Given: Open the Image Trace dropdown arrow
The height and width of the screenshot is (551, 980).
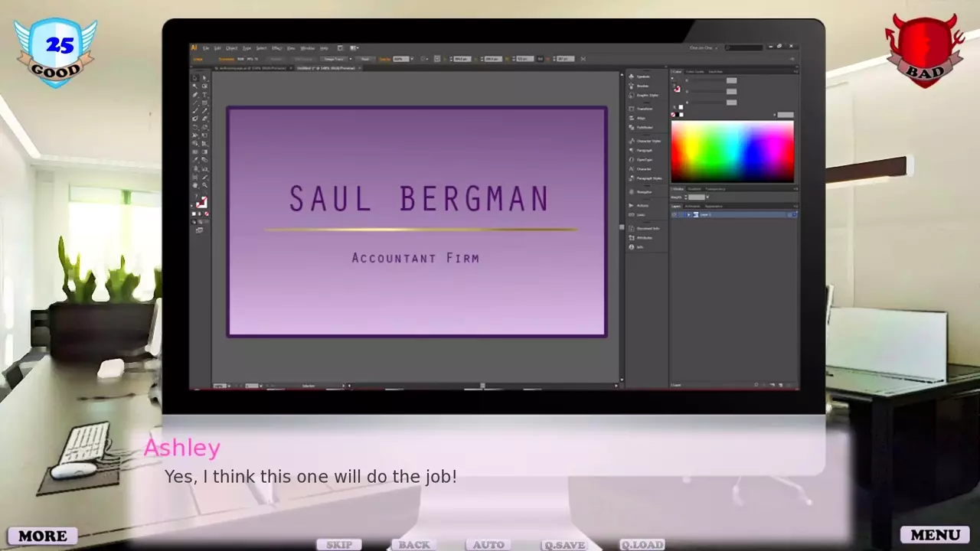Looking at the screenshot, I should (x=351, y=59).
